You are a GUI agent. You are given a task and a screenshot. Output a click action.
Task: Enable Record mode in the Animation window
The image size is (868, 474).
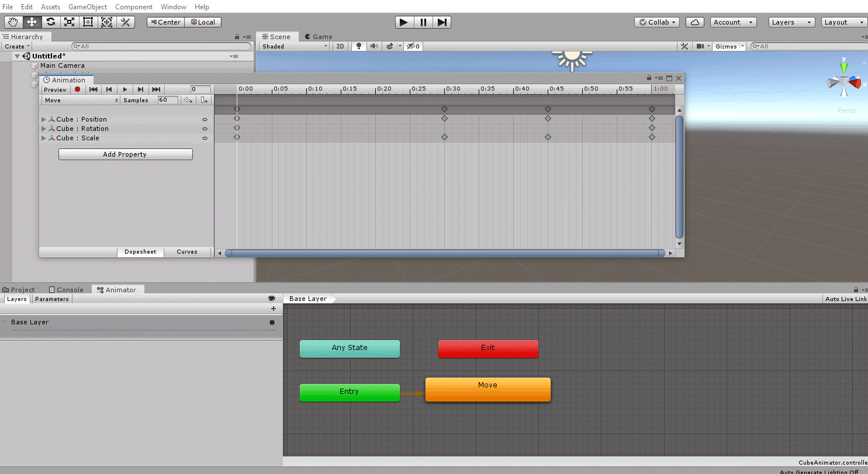[77, 89]
